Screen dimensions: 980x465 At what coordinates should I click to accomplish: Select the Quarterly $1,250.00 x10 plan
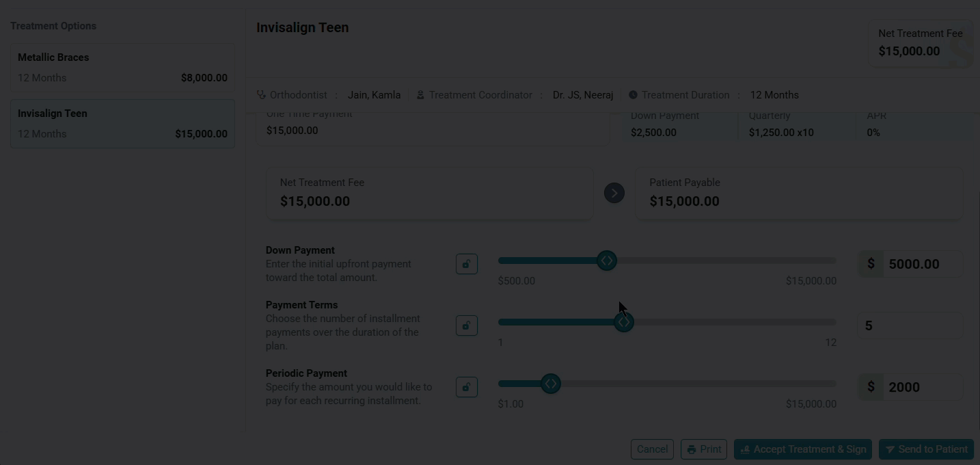[796, 128]
